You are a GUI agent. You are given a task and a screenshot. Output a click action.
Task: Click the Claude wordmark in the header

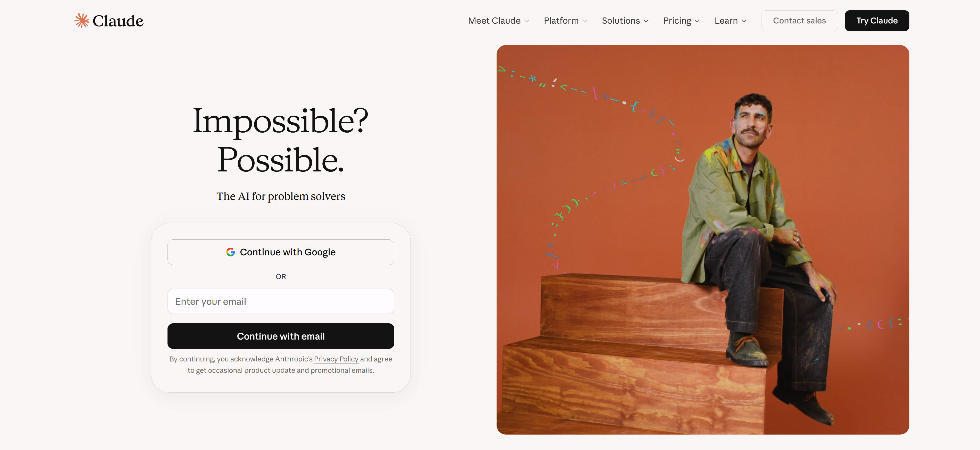coord(118,21)
